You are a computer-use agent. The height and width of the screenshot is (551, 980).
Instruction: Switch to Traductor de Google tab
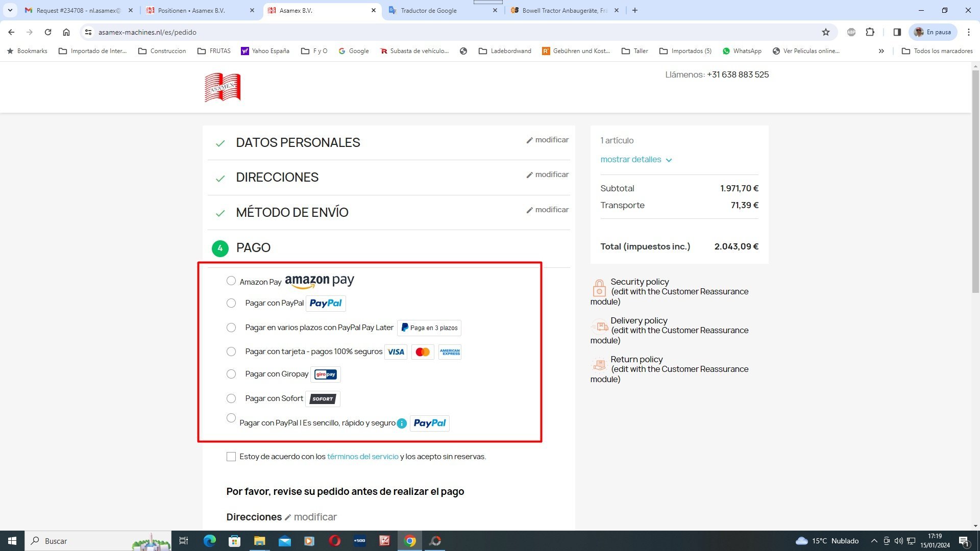click(x=429, y=10)
